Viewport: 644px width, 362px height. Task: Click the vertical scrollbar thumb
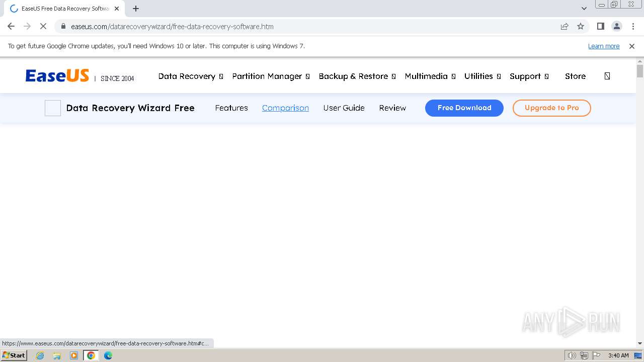tap(640, 71)
